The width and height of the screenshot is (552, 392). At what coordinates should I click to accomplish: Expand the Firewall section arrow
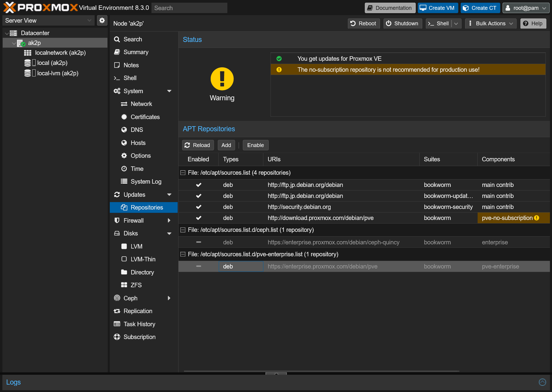(x=169, y=221)
